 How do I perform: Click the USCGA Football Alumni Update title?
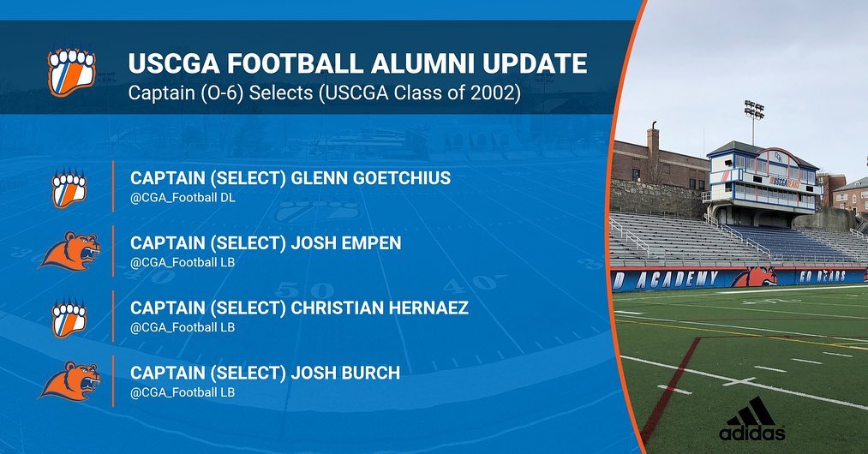357,63
